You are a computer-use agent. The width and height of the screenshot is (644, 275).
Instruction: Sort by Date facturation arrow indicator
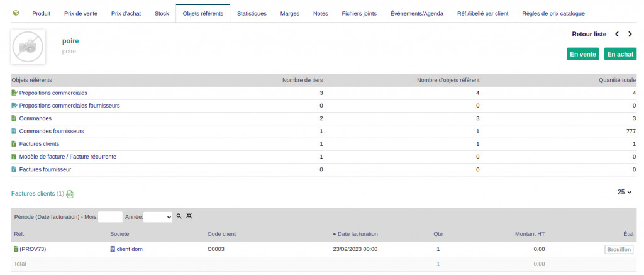335,234
